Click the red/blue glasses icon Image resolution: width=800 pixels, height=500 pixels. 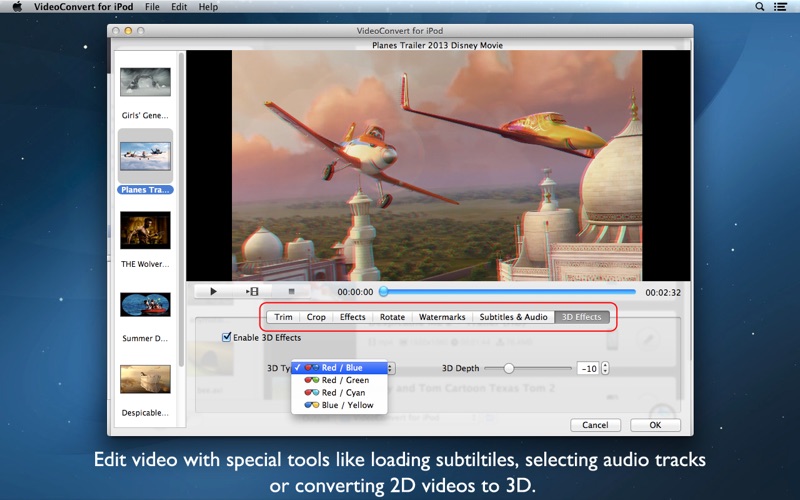click(312, 367)
